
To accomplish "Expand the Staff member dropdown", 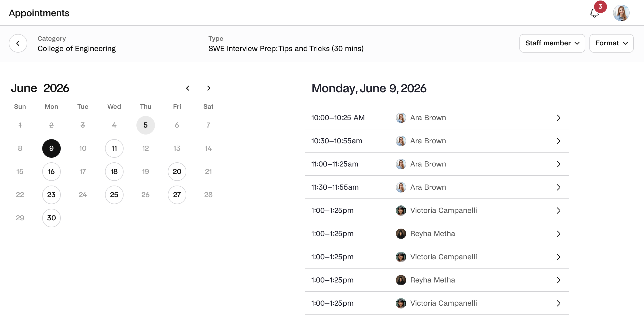I will tap(552, 43).
